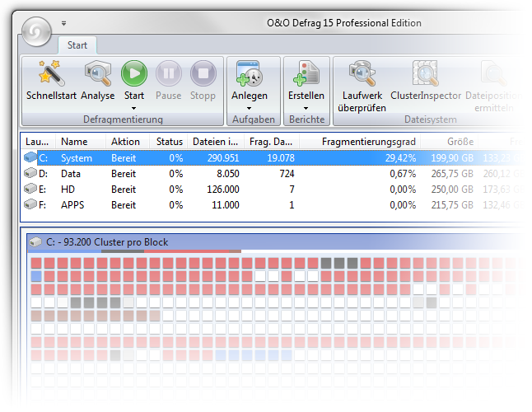Click the 290.951 files value
Viewport: 532px width, 412px height.
223,158
